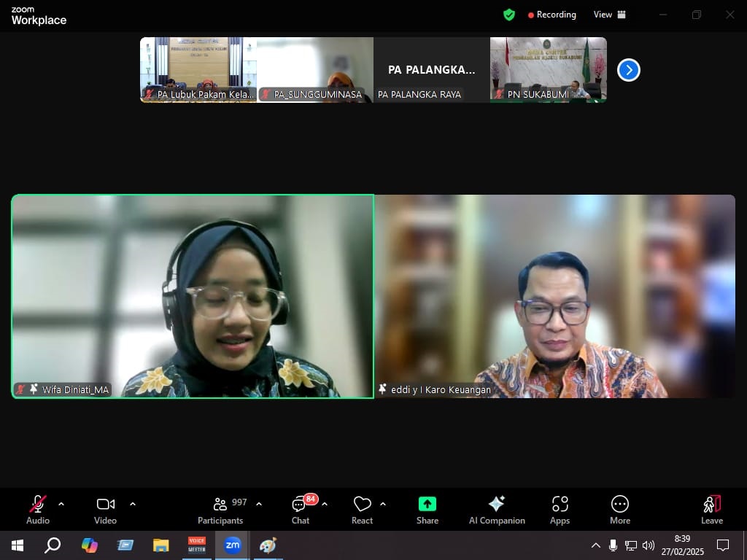Open the View layout menu
The width and height of the screenshot is (747, 560).
pyautogui.click(x=610, y=15)
